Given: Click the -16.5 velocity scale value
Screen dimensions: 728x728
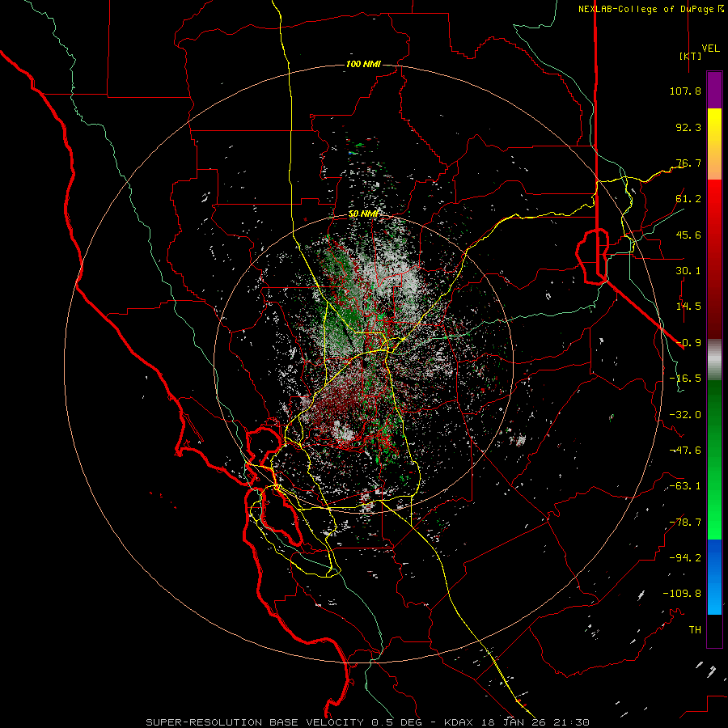Looking at the screenshot, I should (685, 379).
